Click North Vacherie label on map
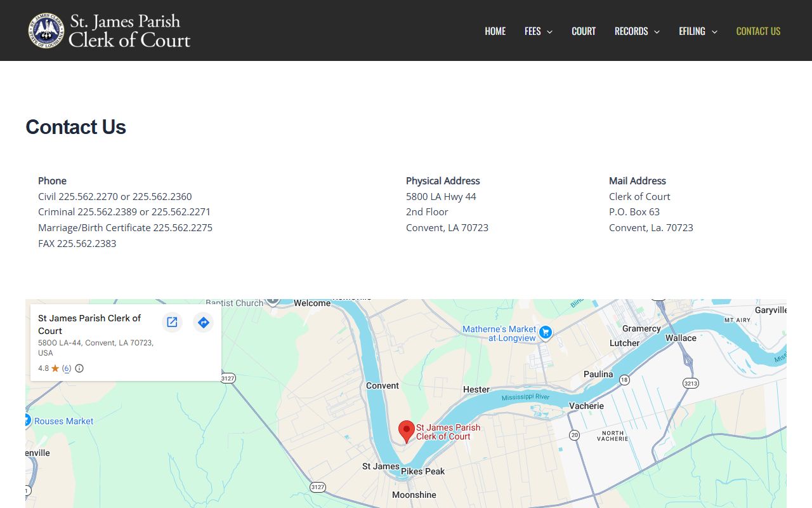 pyautogui.click(x=612, y=436)
